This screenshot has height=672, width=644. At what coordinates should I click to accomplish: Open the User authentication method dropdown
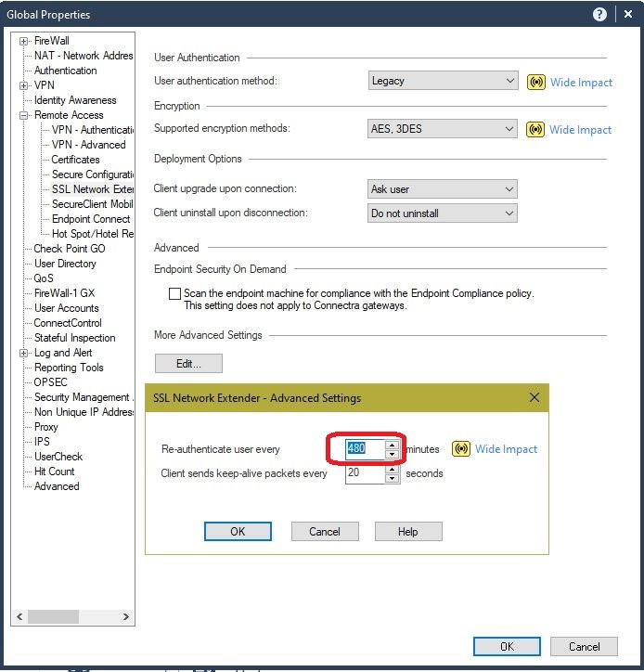509,81
